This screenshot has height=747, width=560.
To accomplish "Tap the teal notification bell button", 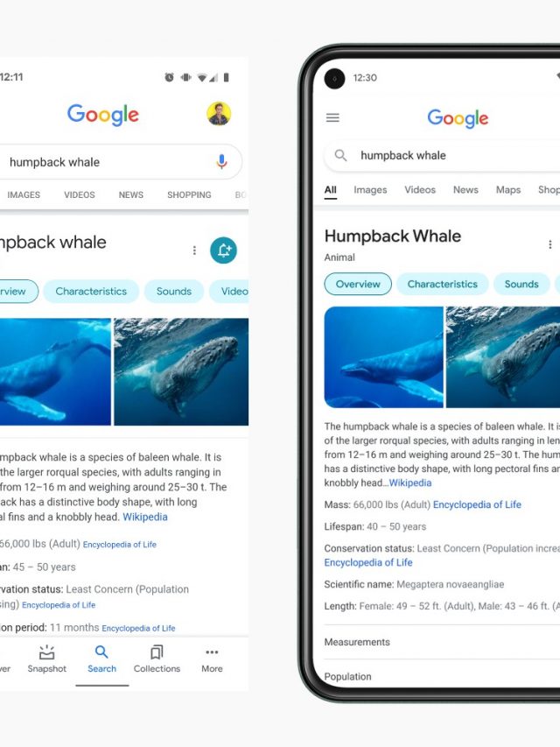I will tap(223, 250).
